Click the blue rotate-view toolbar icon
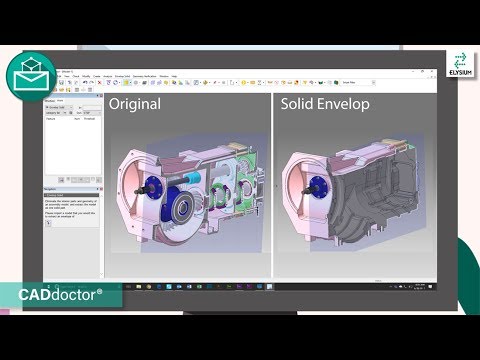The width and height of the screenshot is (480, 360). [x=115, y=83]
